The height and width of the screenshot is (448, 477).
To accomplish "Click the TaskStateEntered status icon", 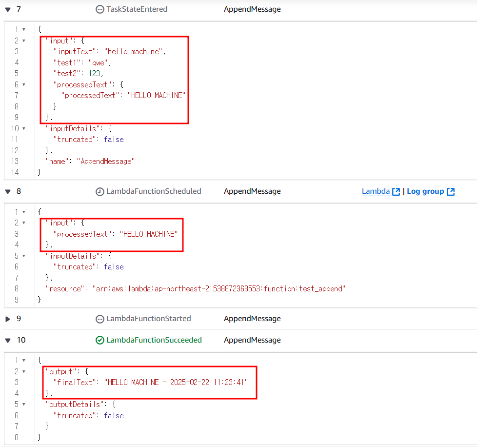I will (x=100, y=9).
